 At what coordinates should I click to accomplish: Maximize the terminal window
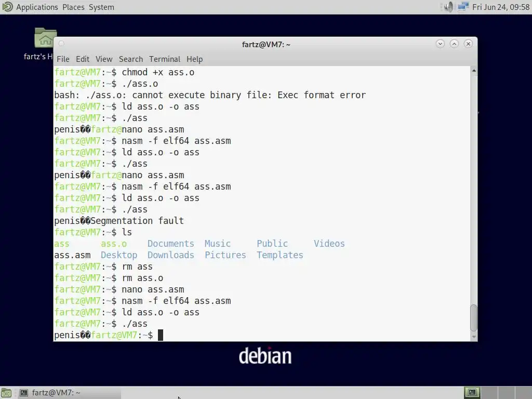point(454,44)
